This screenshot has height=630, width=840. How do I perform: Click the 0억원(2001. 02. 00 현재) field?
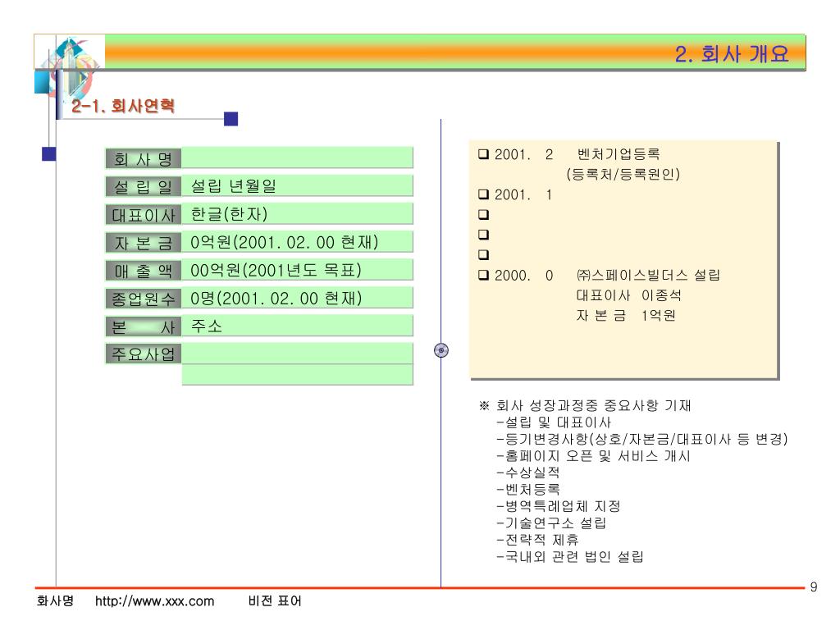click(297, 242)
